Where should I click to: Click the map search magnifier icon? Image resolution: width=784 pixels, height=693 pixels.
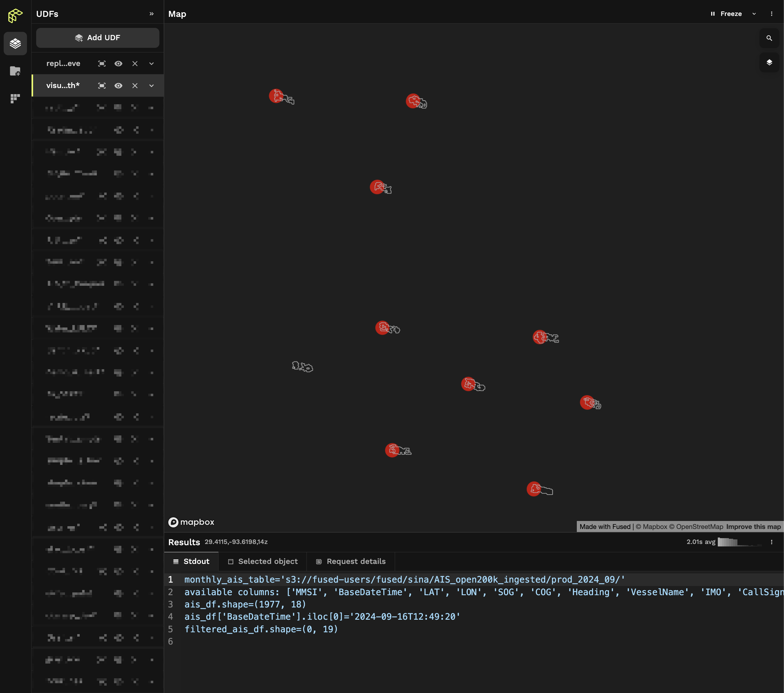[x=769, y=38]
